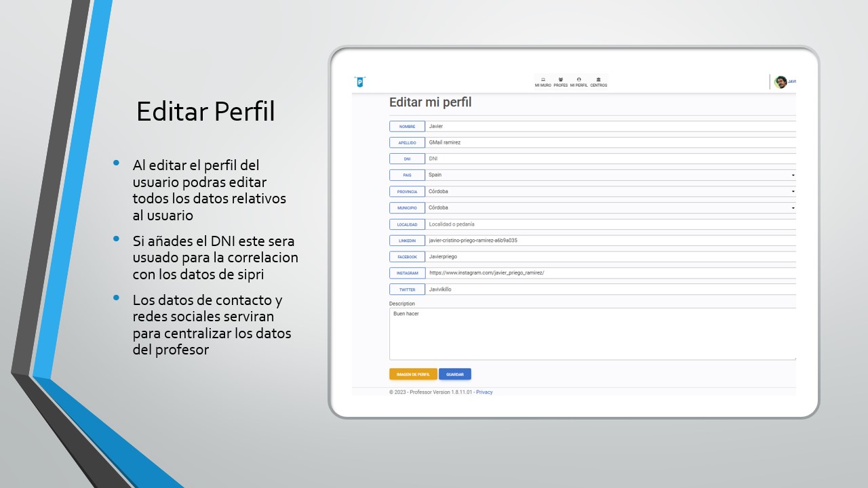This screenshot has height=488, width=868.
Task: Click the Professor logo icon
Action: click(360, 82)
